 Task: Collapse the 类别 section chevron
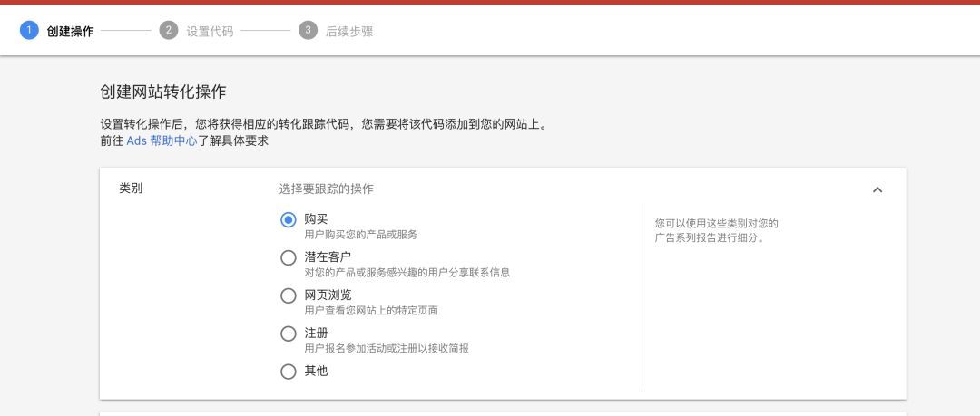[877, 189]
